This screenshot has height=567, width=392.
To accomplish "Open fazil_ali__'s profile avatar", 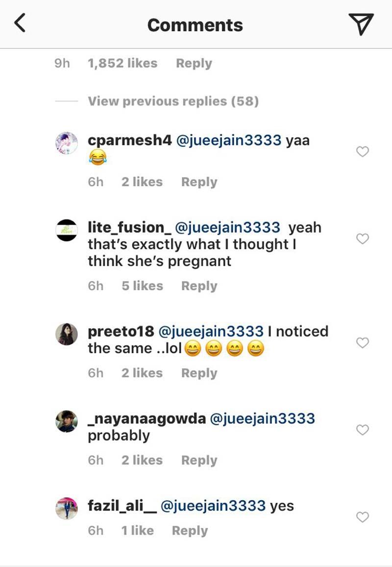I will (66, 508).
